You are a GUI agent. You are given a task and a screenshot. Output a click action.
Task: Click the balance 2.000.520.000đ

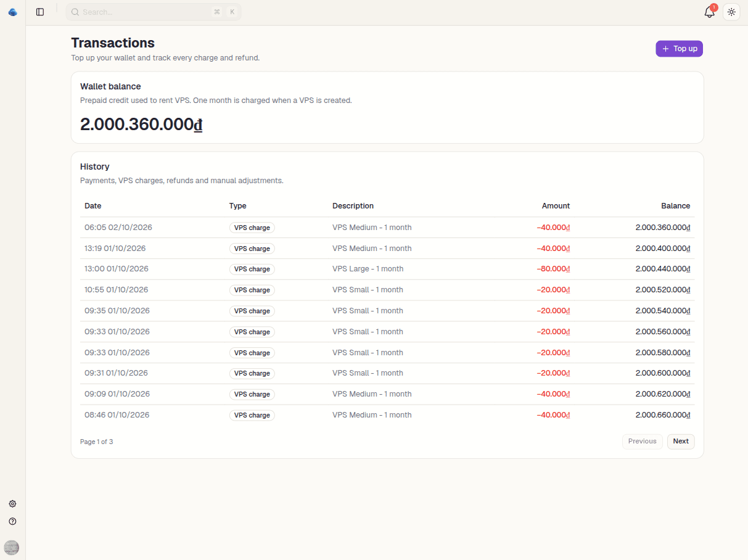(663, 290)
